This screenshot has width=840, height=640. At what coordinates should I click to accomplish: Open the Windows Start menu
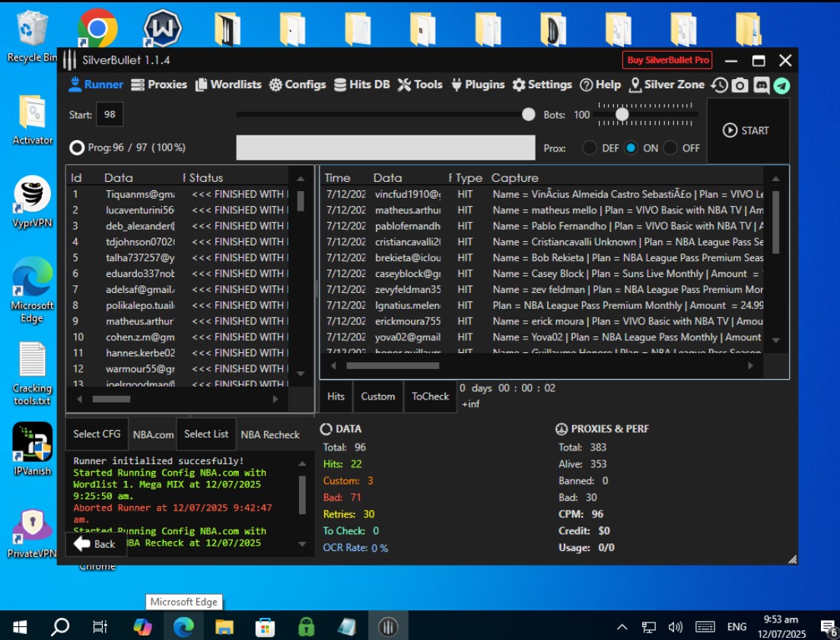pos(20,626)
